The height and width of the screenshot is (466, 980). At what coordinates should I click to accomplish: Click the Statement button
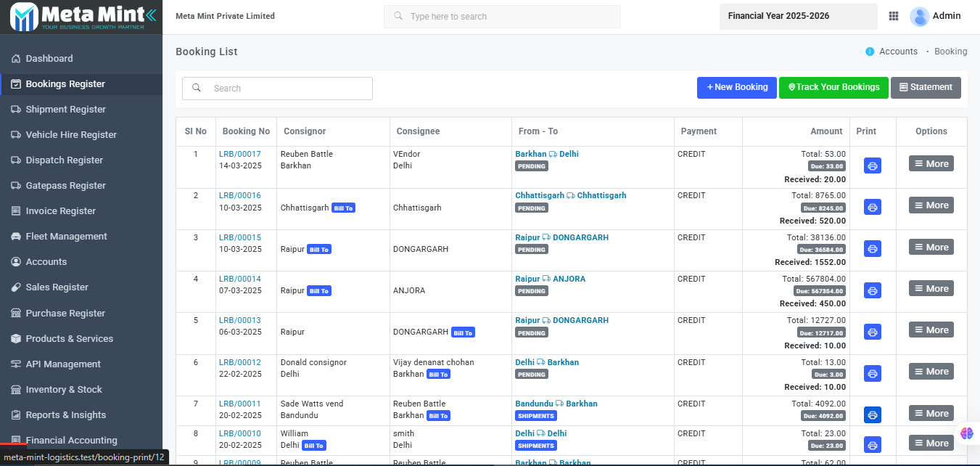[x=926, y=88]
